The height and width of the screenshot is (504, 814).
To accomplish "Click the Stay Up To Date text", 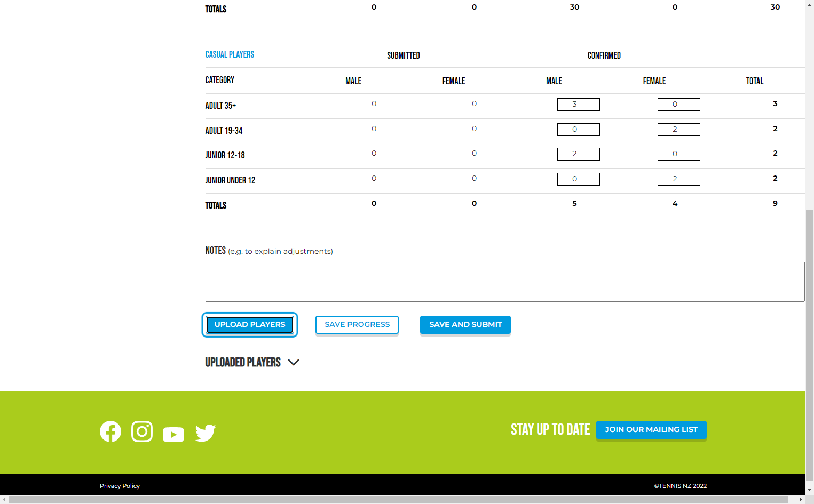I will tap(550, 430).
